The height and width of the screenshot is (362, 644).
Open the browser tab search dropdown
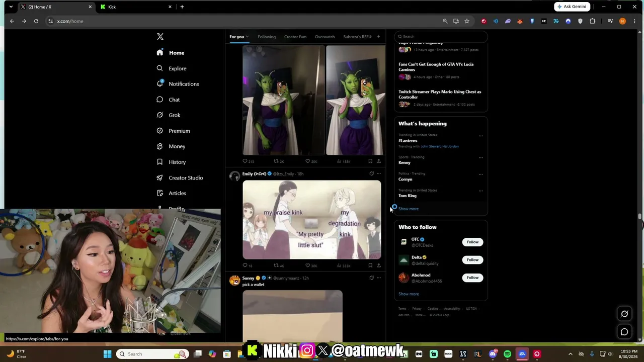click(x=11, y=7)
